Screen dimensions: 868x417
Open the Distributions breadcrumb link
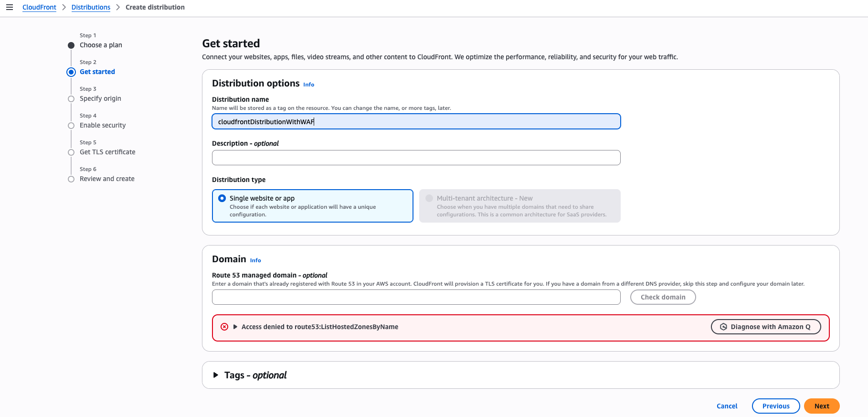coord(91,7)
